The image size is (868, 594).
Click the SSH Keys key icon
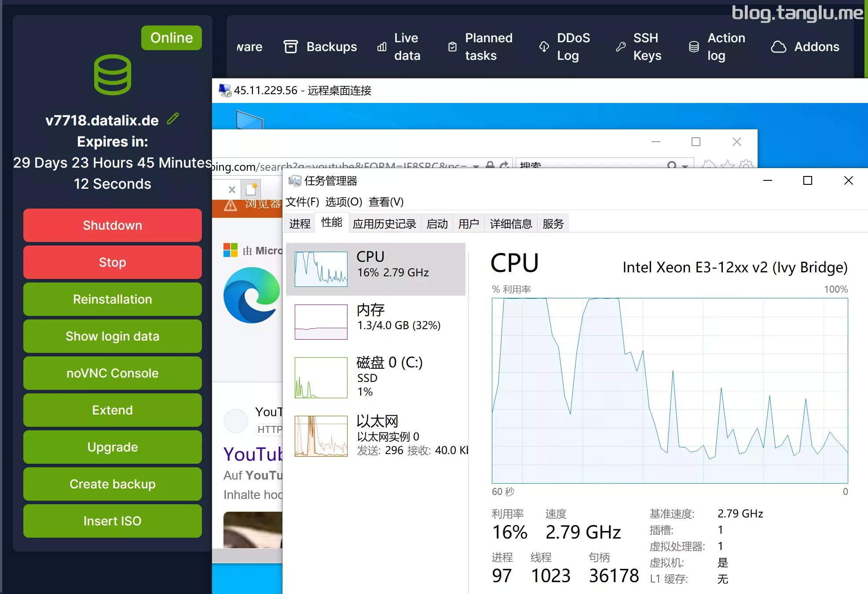coord(621,47)
